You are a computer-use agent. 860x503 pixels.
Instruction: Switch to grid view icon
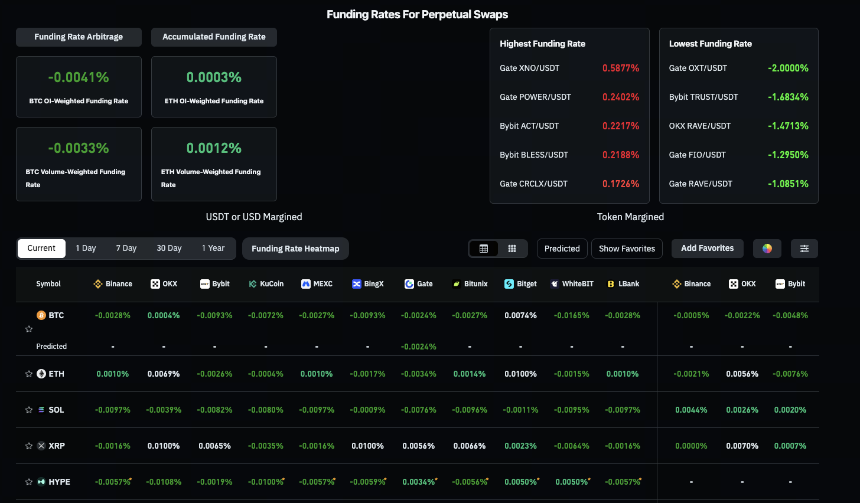512,248
